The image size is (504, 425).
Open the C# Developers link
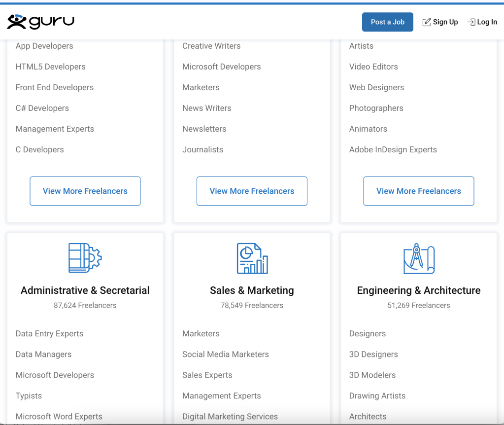42,108
